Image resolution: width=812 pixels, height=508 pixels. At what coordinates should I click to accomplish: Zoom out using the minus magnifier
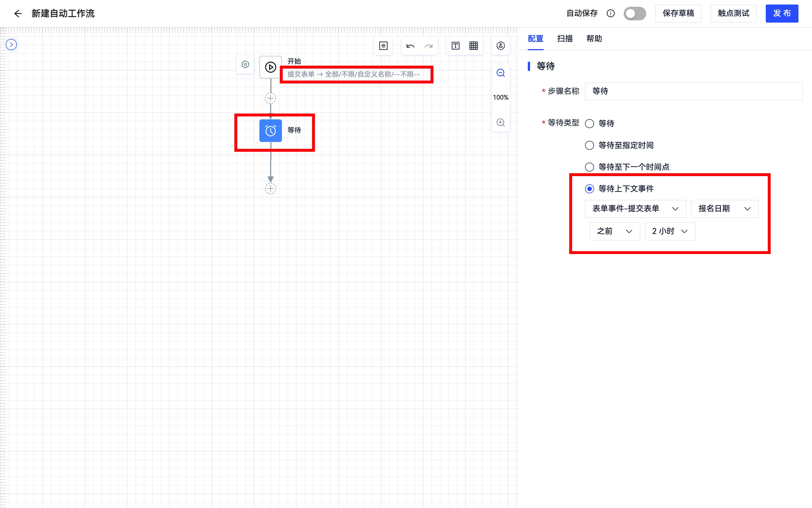(501, 73)
